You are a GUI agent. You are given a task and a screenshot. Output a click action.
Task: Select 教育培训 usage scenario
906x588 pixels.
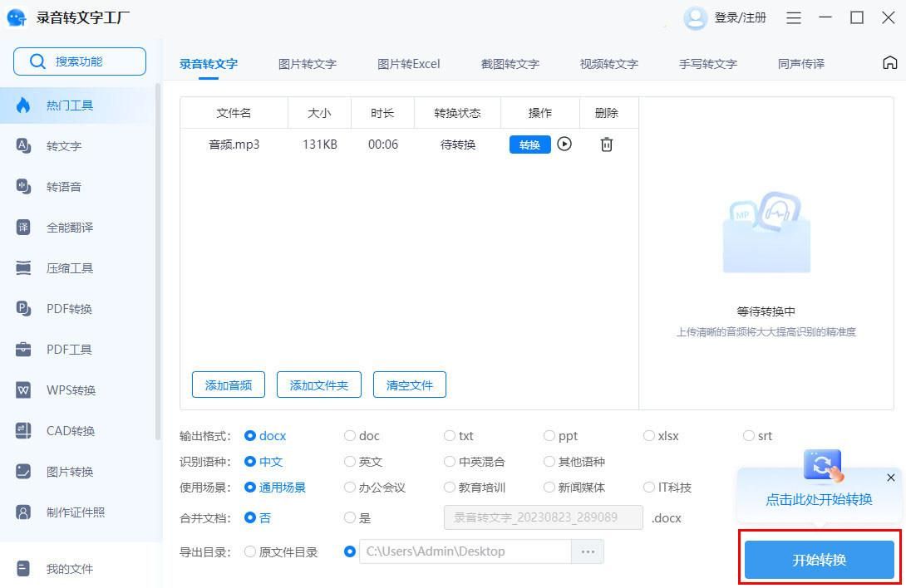[x=449, y=487]
